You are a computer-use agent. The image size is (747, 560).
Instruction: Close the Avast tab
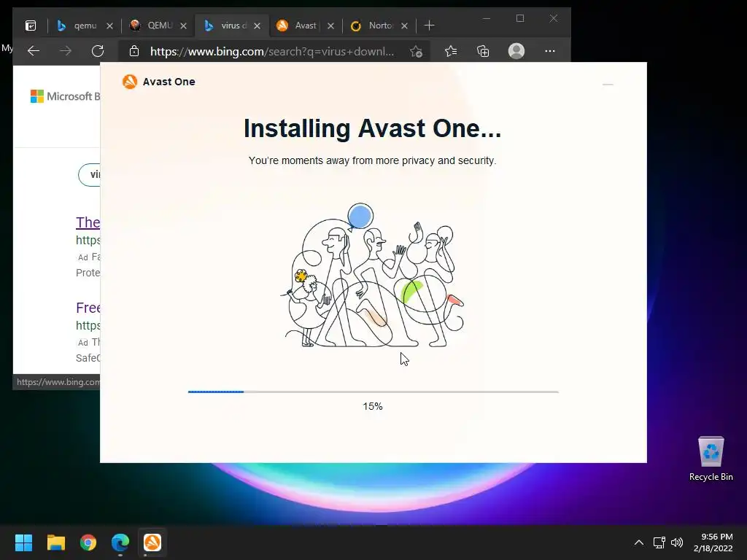point(330,26)
